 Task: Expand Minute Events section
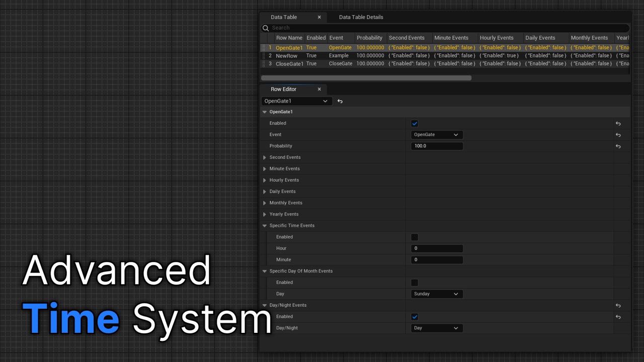pos(265,169)
